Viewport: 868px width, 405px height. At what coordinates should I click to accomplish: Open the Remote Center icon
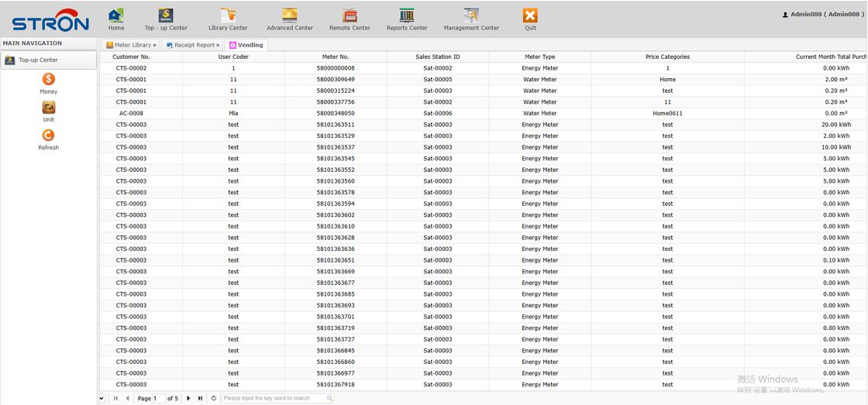[x=350, y=16]
